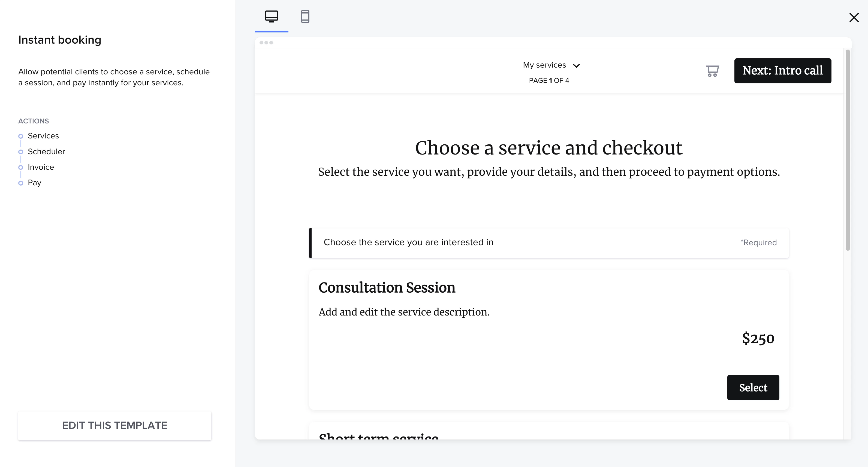Click the preview vertical scrollbar
The image size is (868, 467).
click(848, 150)
